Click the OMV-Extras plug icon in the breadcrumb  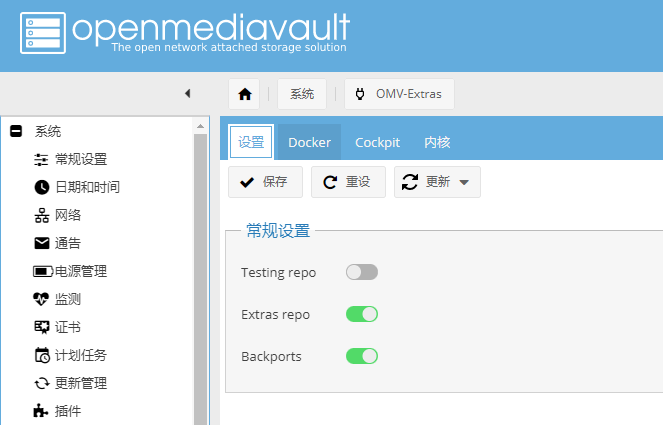coord(360,94)
